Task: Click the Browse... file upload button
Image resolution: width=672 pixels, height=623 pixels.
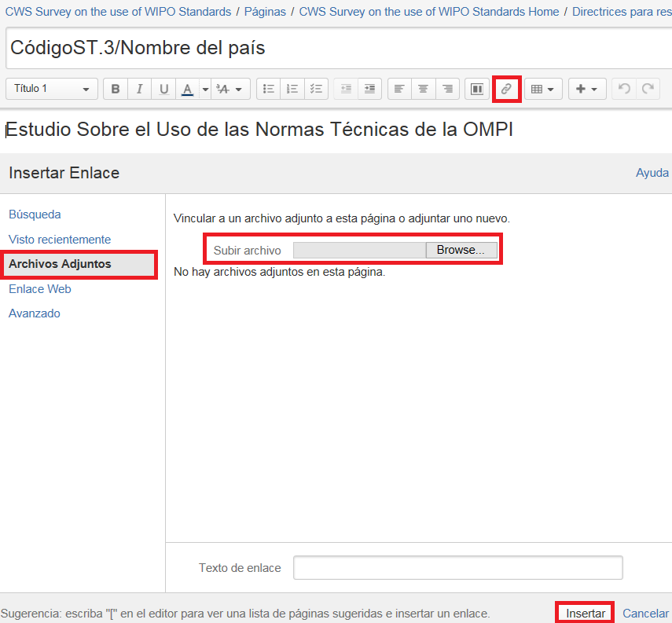Action: pos(461,250)
